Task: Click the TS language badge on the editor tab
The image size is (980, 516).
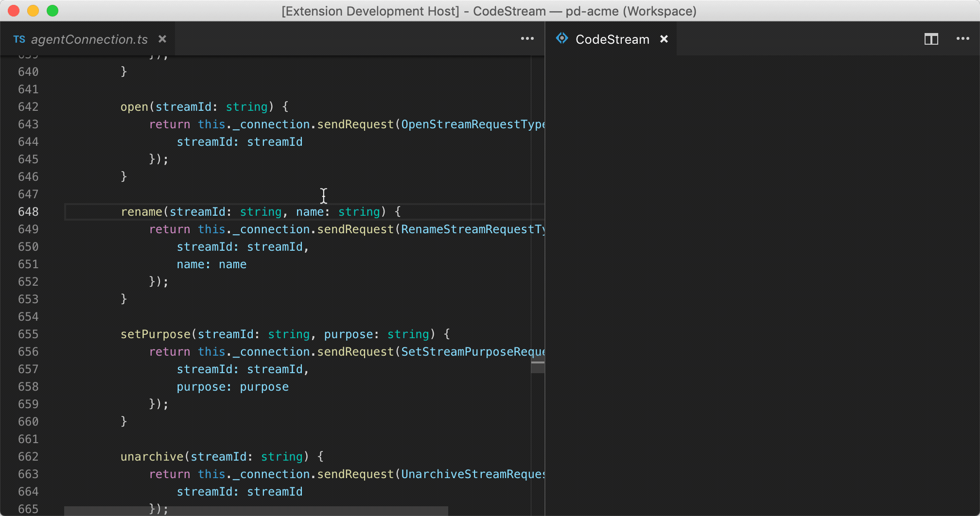Action: click(x=19, y=39)
